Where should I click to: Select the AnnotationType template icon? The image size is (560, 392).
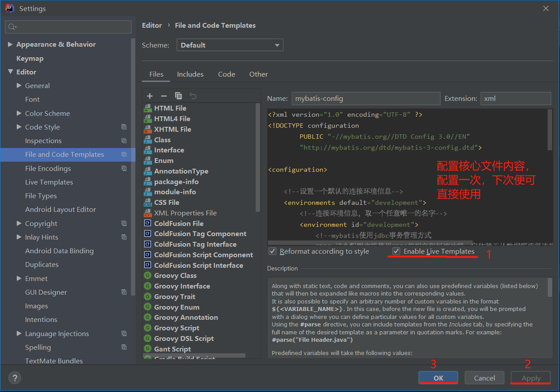[148, 171]
